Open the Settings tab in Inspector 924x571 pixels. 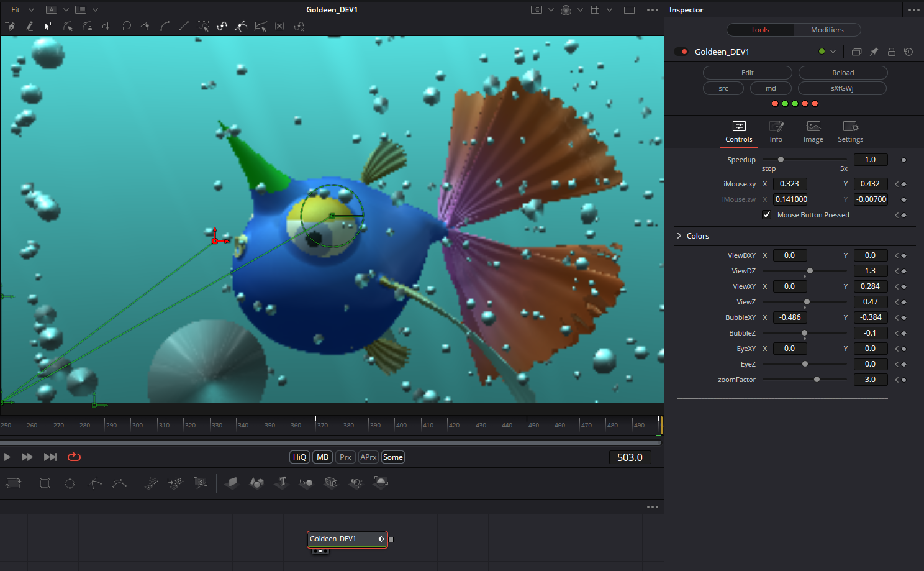pos(851,132)
